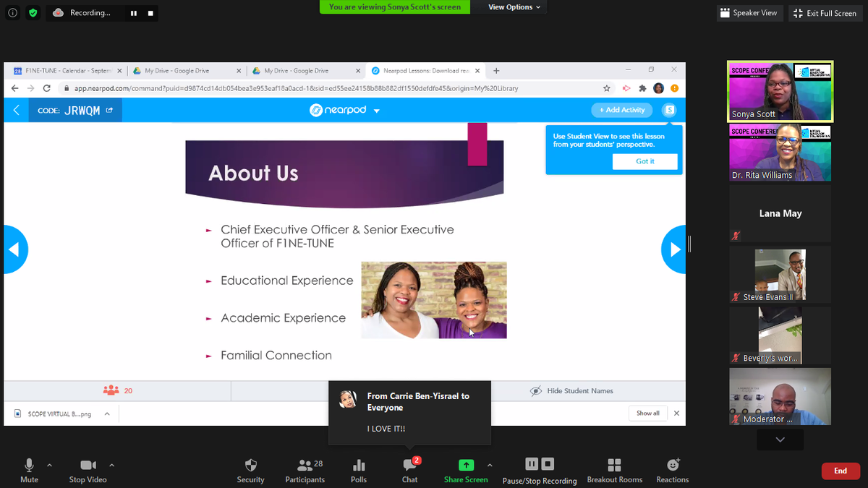
Task: Click the photo on the About Us slide
Action: (434, 300)
